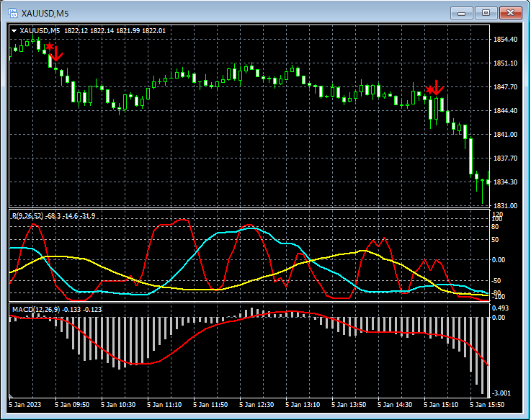The width and height of the screenshot is (531, 420).
Task: Click the 5 Jan 15:50 time label
Action: coord(486,406)
